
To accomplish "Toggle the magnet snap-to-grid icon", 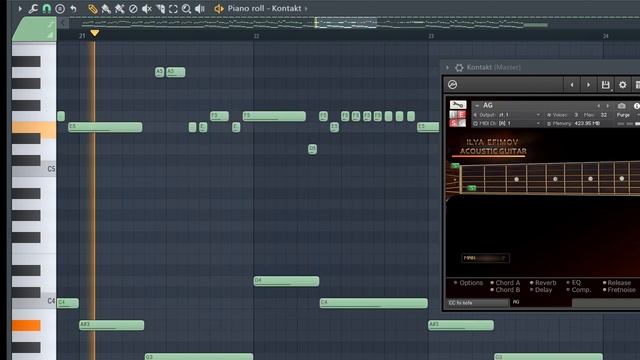I will tap(47, 8).
